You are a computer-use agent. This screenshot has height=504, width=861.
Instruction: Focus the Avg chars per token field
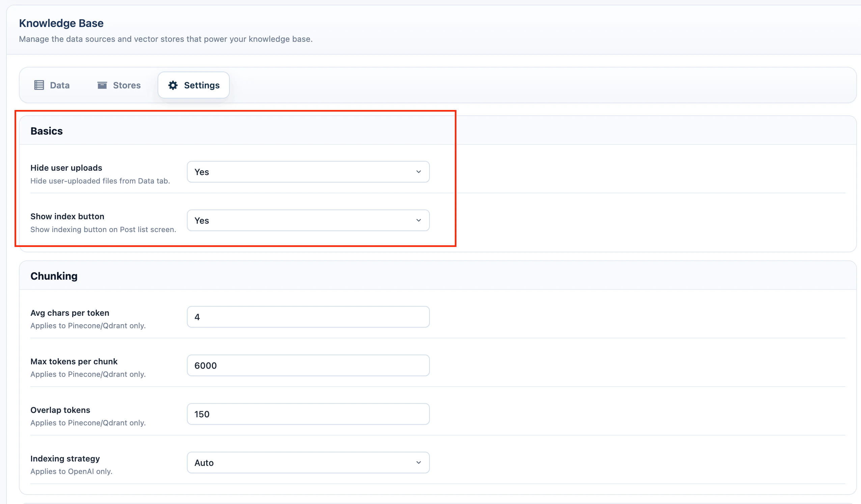(308, 317)
